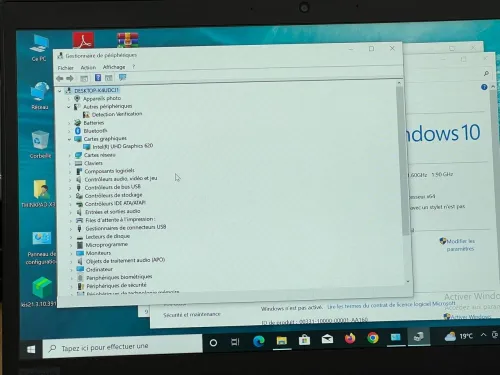Click Modifier les paramètres link in System window
Screen dimensions: 500x375
(x=460, y=245)
